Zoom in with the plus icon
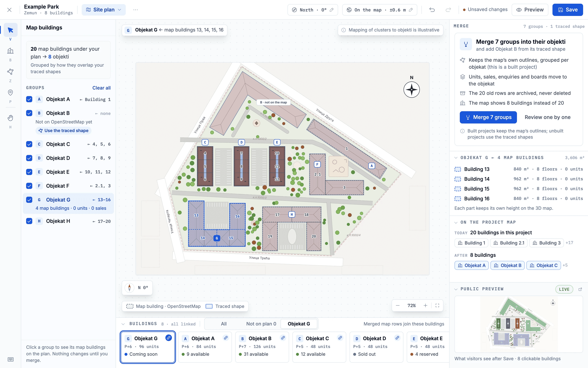 point(425,305)
